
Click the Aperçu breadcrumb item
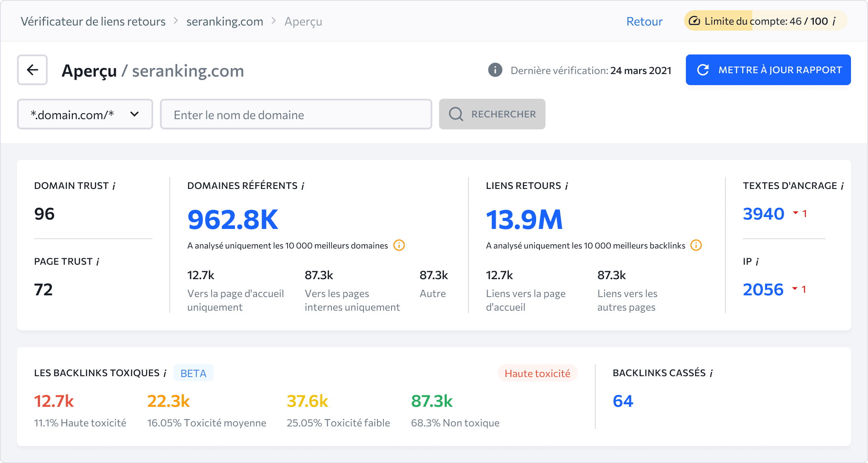point(303,21)
